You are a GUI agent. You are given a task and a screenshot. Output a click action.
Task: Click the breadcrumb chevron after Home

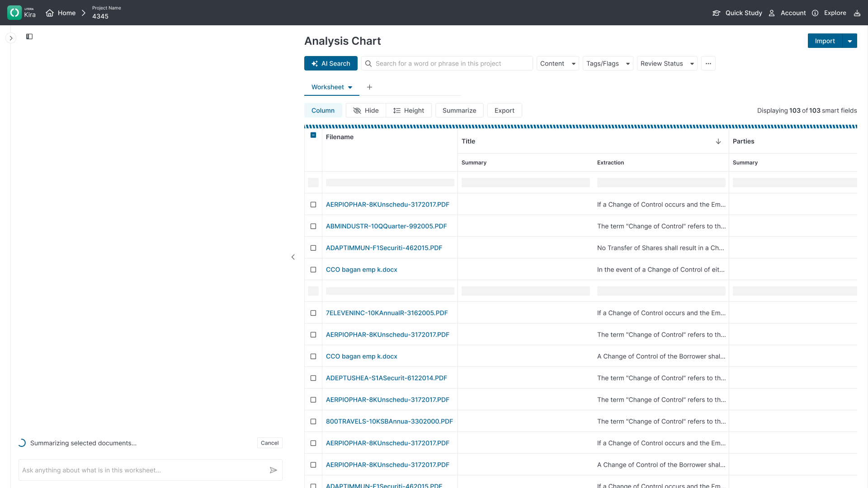coord(84,13)
